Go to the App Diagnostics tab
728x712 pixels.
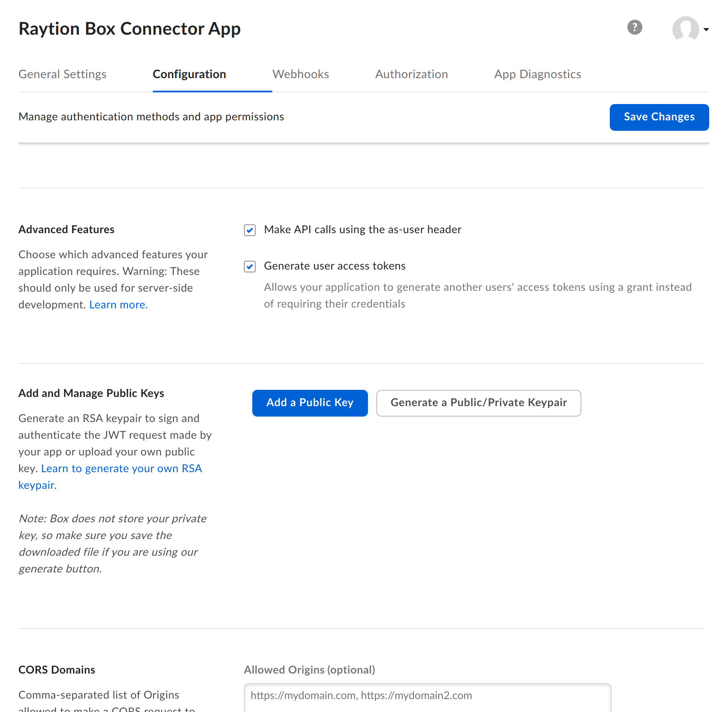(537, 74)
